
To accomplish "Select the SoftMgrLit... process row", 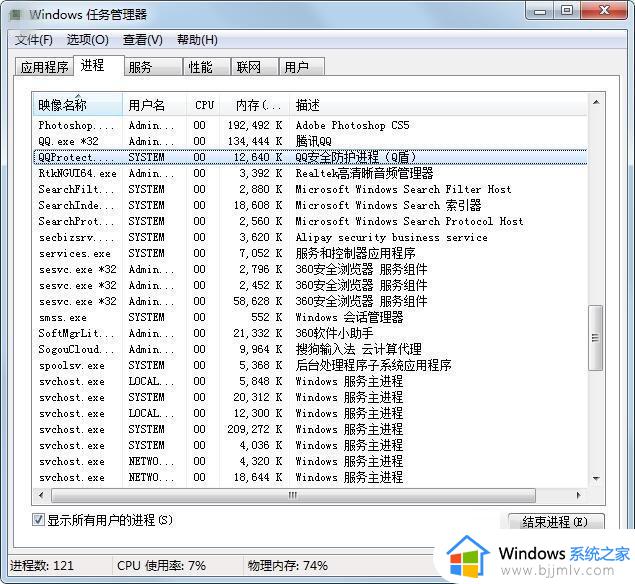I will (310, 333).
